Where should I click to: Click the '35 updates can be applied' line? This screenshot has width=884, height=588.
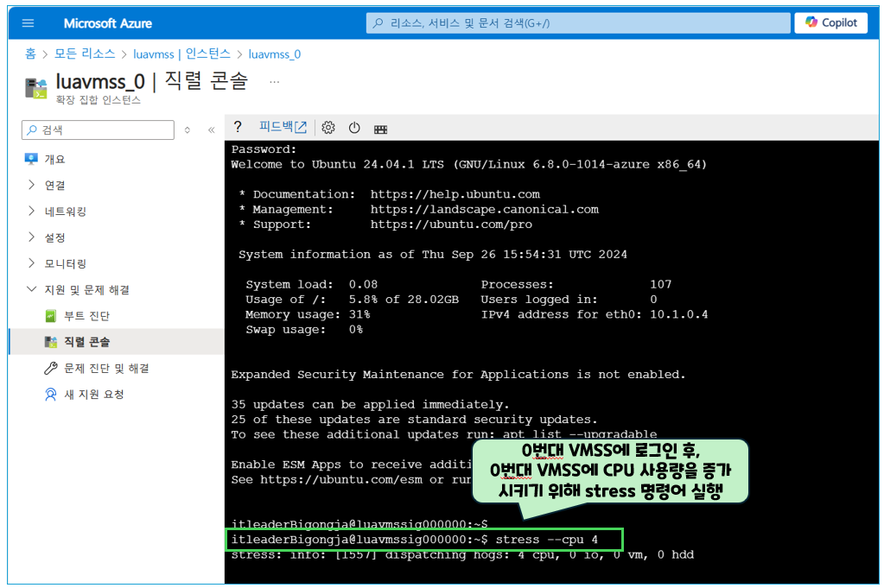pyautogui.click(x=370, y=404)
